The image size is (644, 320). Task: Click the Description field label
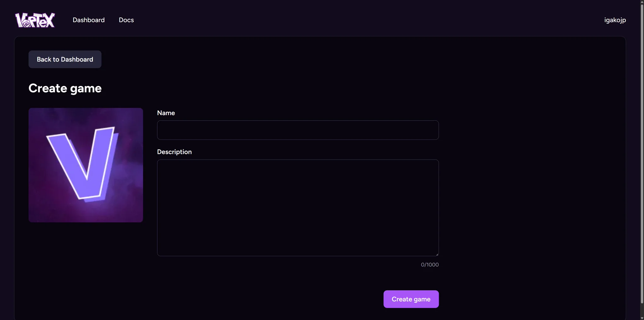coord(175,152)
